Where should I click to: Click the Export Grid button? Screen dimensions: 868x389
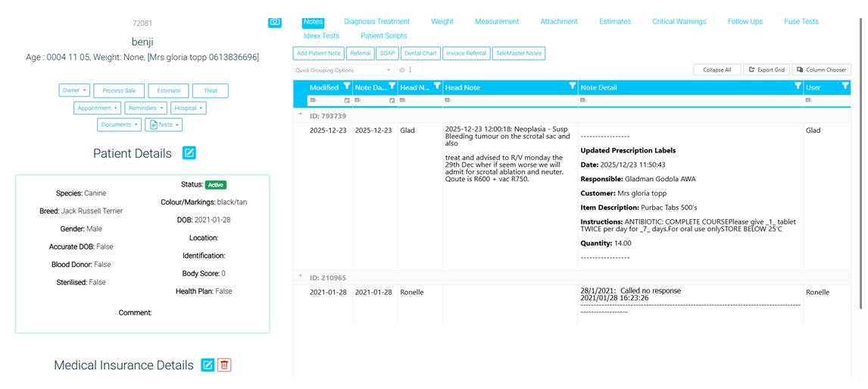(x=767, y=70)
